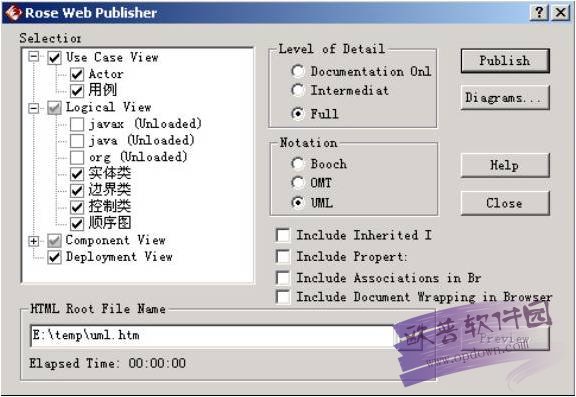Select the Full detail level
Viewport: 576px width, 397px height.
click(298, 113)
